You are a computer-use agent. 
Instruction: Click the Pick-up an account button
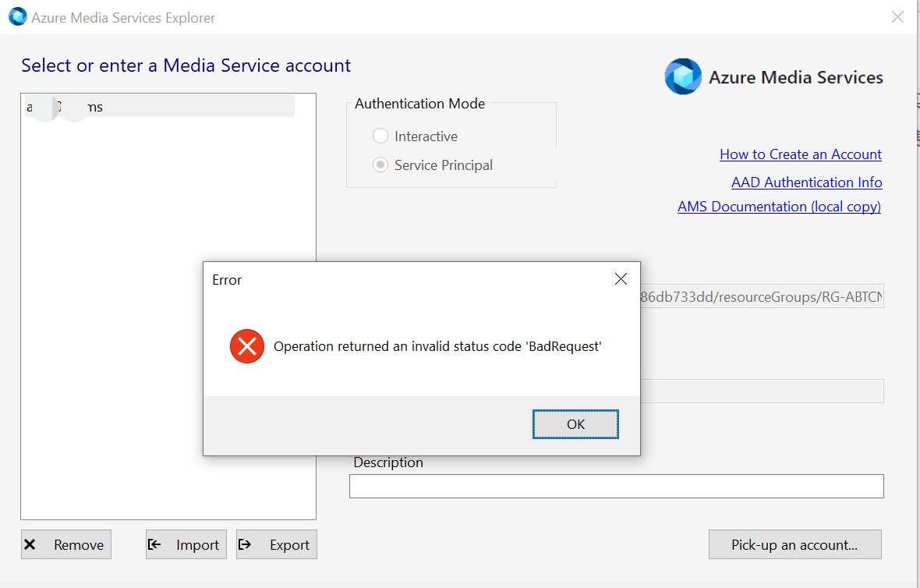tap(794, 544)
